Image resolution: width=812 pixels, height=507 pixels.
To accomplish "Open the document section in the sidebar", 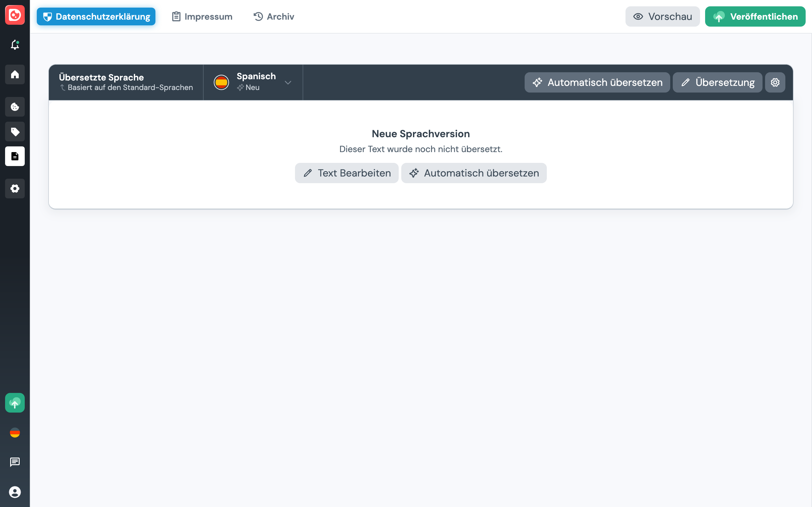I will 14,156.
